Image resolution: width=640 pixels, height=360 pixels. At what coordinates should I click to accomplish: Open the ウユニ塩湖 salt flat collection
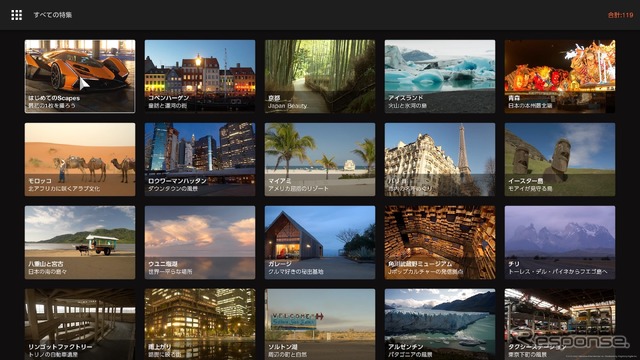coord(200,242)
